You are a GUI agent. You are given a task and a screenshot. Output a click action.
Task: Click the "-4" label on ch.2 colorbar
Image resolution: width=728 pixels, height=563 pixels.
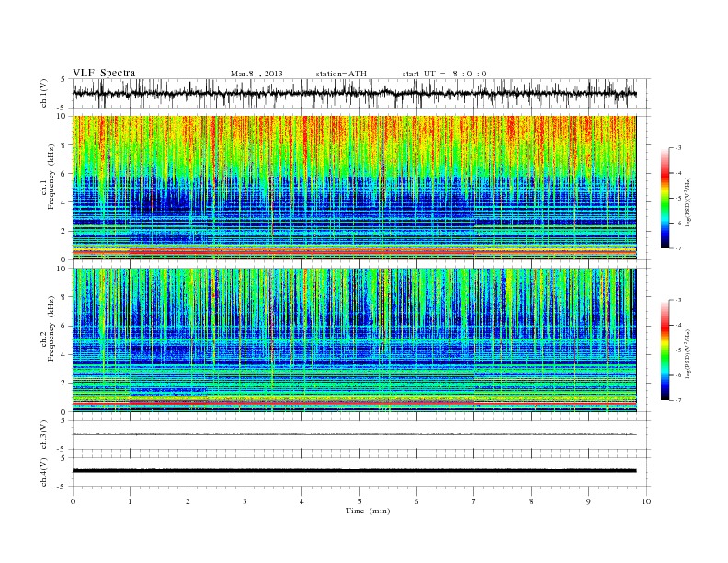(678, 325)
